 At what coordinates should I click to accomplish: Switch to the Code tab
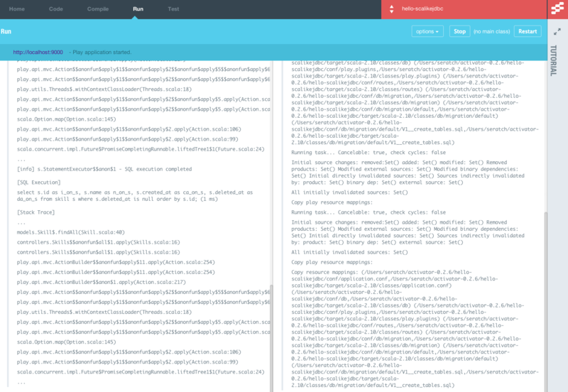(x=56, y=9)
